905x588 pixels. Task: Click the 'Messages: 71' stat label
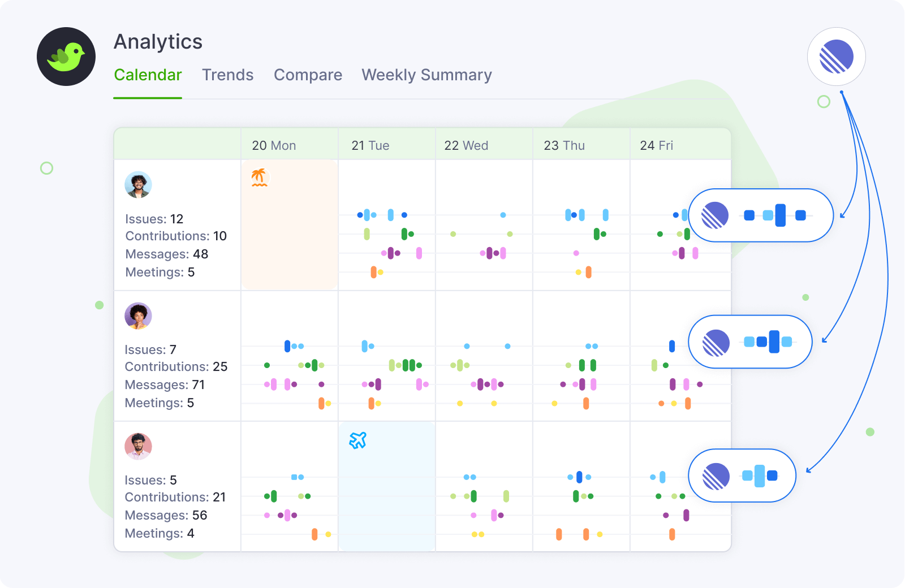click(x=165, y=385)
